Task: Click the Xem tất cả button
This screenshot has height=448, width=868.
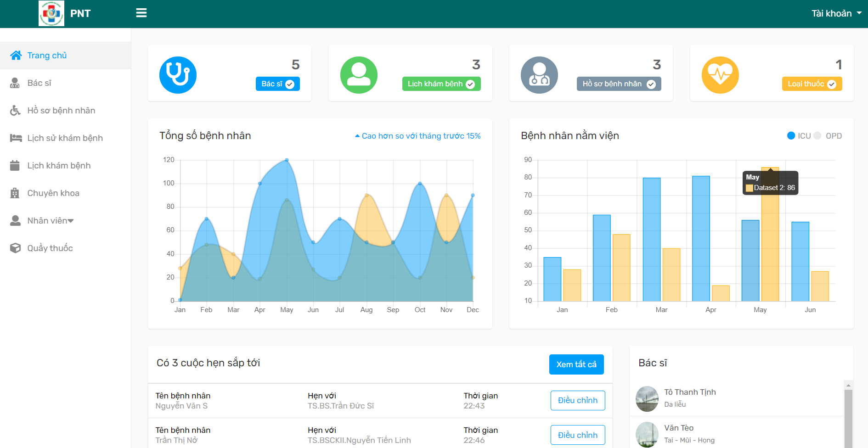Action: pyautogui.click(x=576, y=364)
